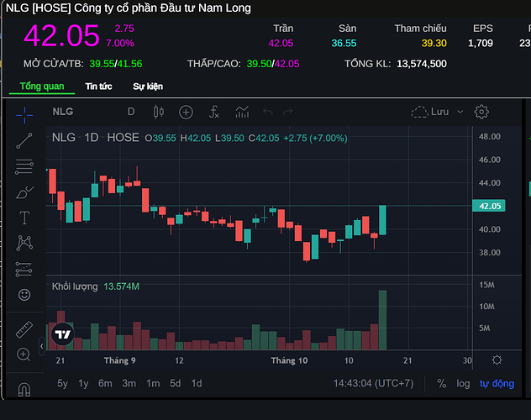Switch to the Tin tức tab

(x=98, y=87)
